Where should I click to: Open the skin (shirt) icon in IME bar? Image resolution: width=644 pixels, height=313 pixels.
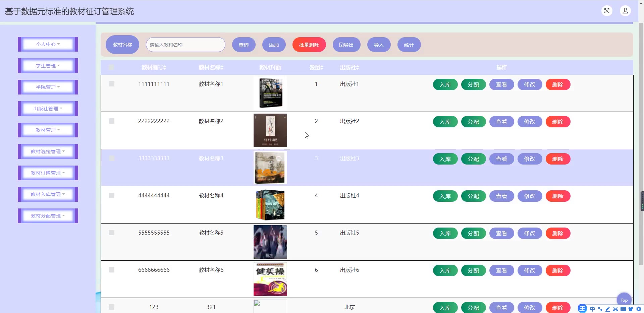click(631, 309)
